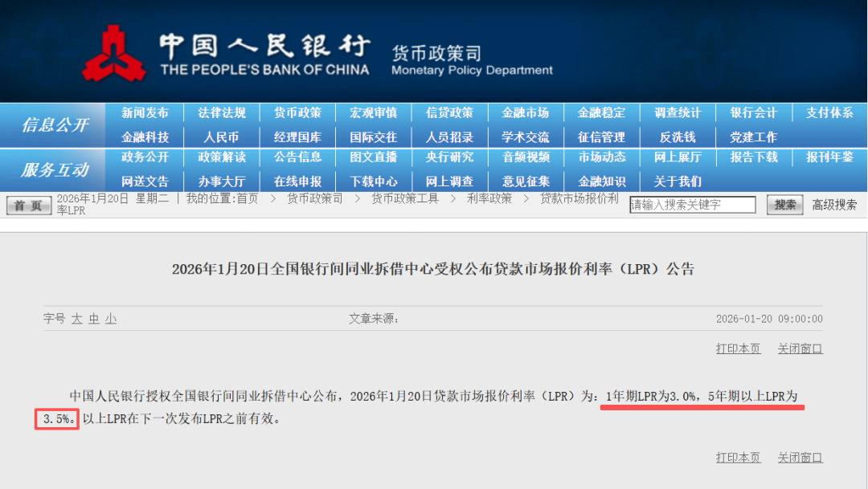Click the upper 关闭窗口 link

(x=800, y=348)
